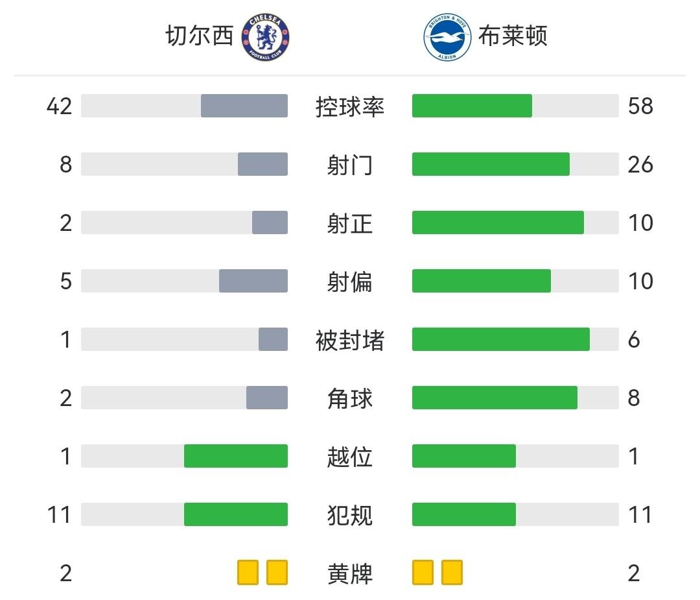
Task: Click Chelsea's green 越位 offside bar
Action: tap(236, 456)
